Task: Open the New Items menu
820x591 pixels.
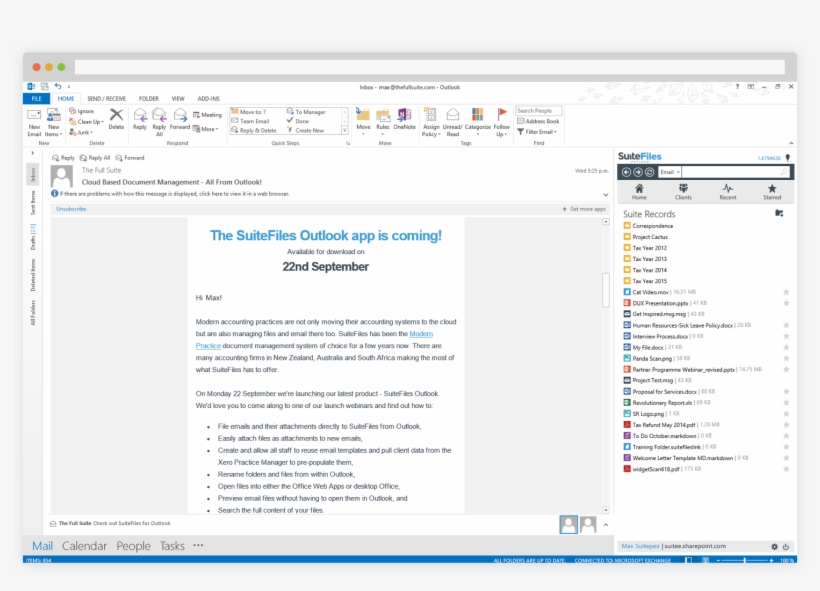Action: [53, 122]
